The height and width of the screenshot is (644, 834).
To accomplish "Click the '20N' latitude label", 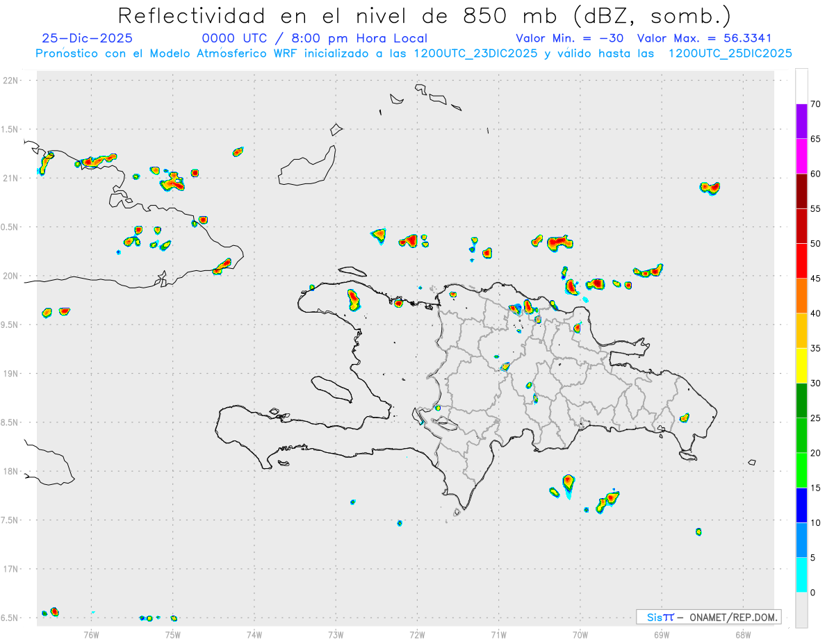I will (11, 276).
